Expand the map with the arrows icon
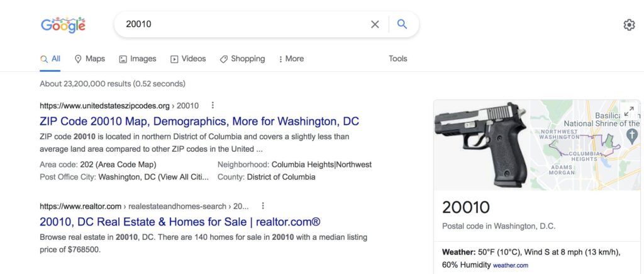This screenshot has height=274, width=644. [x=629, y=111]
